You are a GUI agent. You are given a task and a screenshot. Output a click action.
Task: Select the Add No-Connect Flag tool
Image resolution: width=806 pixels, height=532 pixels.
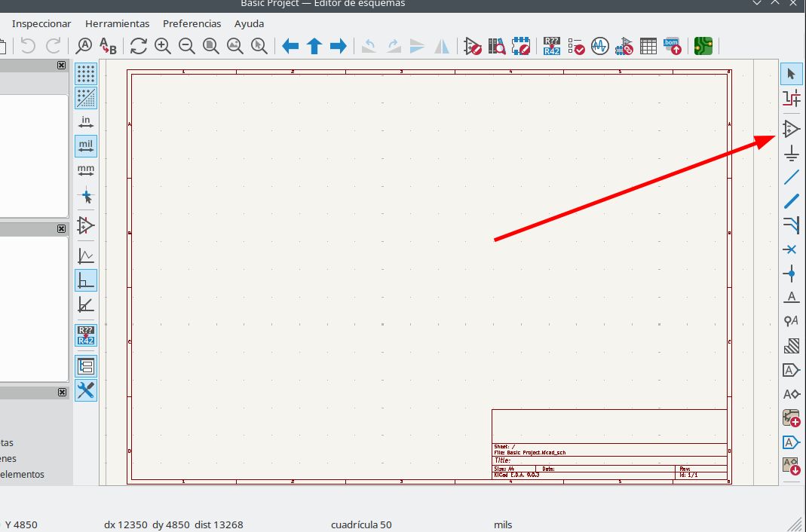791,249
